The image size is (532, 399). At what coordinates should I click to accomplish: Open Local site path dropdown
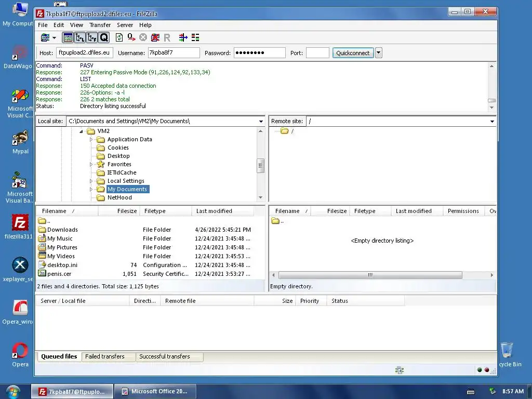tap(261, 122)
